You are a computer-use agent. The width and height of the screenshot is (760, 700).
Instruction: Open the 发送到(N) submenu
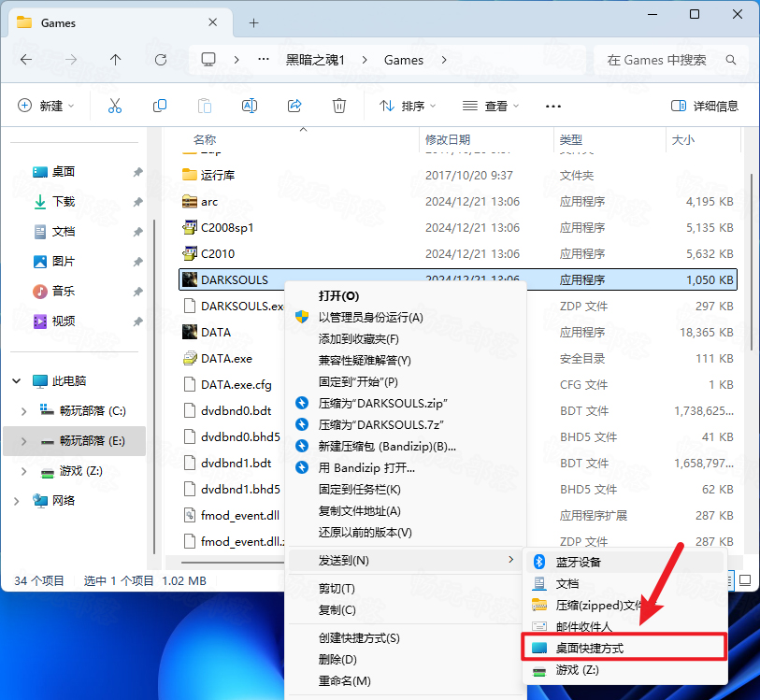click(405, 560)
